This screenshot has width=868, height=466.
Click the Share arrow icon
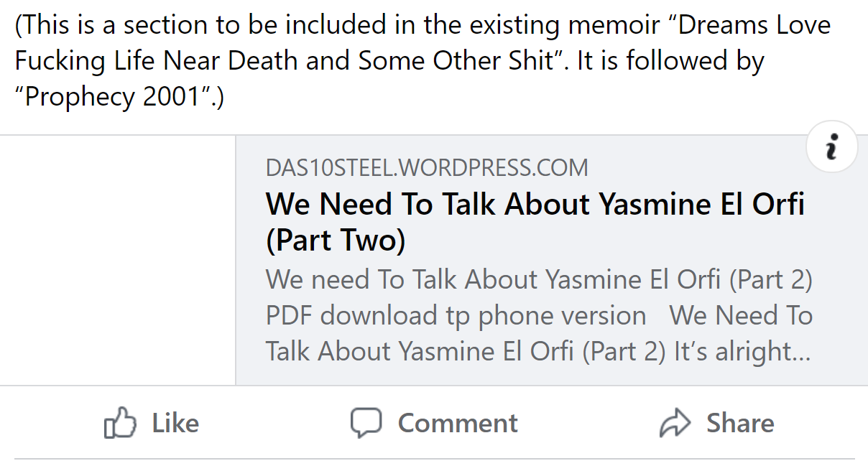[x=675, y=423]
